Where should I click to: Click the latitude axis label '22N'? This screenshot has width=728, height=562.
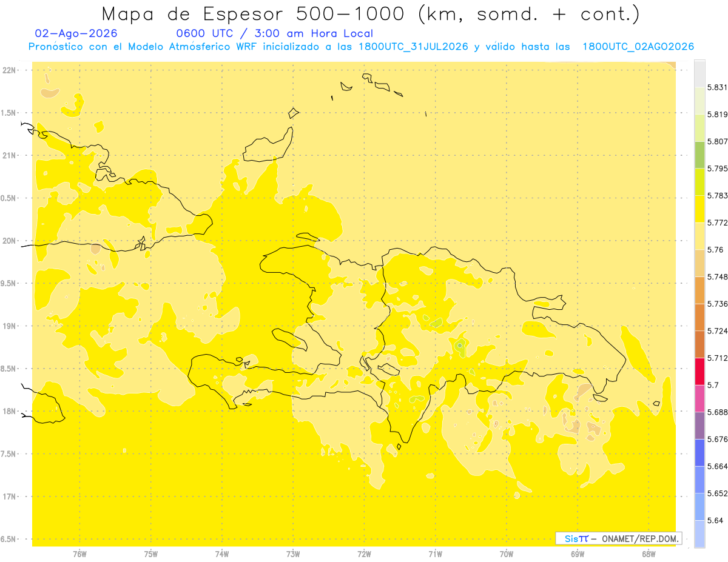coord(9,70)
